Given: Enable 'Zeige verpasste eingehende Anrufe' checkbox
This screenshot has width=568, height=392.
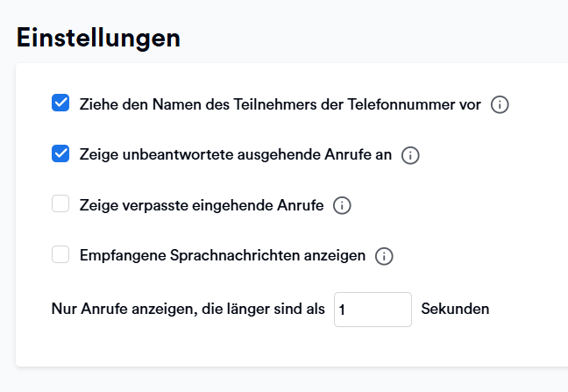Looking at the screenshot, I should point(60,205).
